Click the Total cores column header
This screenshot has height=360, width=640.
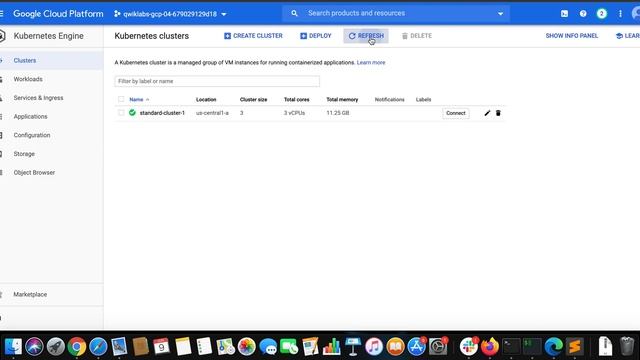point(297,100)
